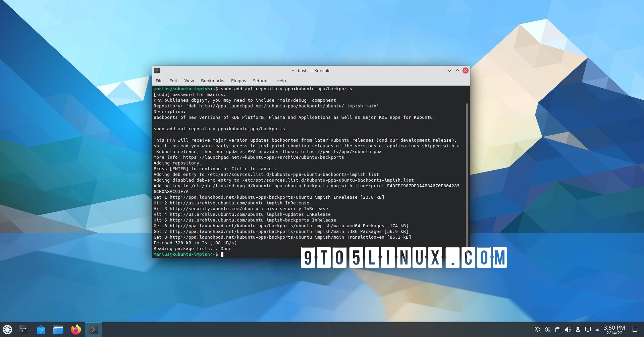
Task: Open the Kubuntu application launcher
Action: coord(7,330)
